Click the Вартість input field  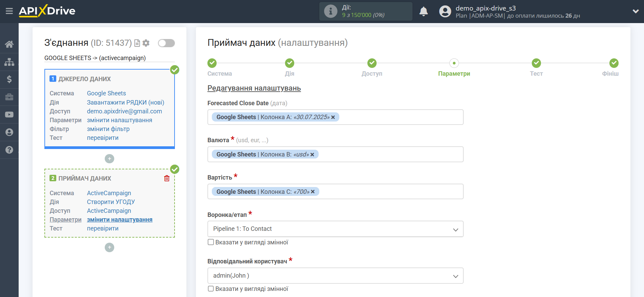pos(335,192)
